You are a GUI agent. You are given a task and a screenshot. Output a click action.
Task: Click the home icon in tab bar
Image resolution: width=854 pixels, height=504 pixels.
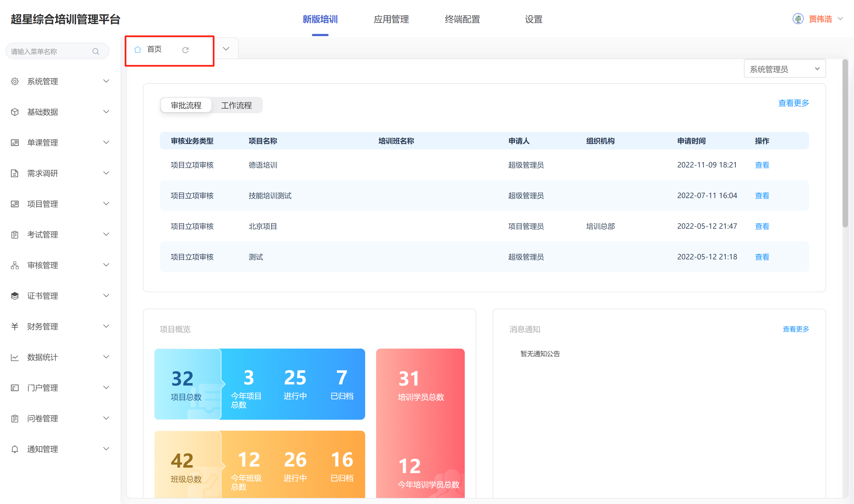click(138, 50)
